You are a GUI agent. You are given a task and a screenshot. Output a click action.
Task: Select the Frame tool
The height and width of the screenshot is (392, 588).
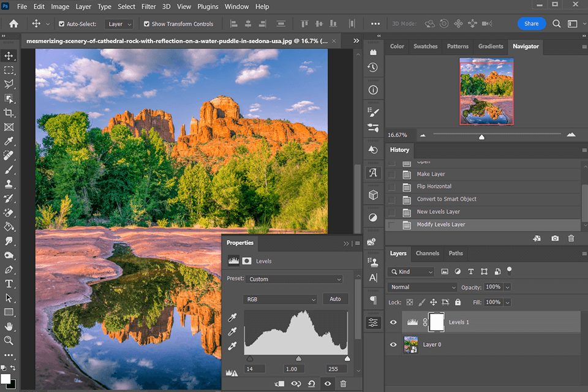click(9, 127)
